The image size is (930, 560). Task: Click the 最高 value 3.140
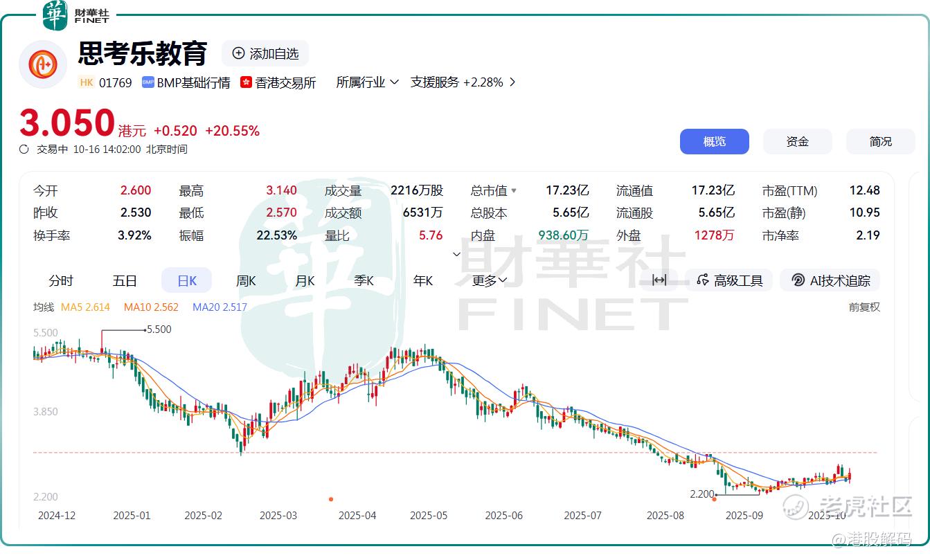[281, 191]
